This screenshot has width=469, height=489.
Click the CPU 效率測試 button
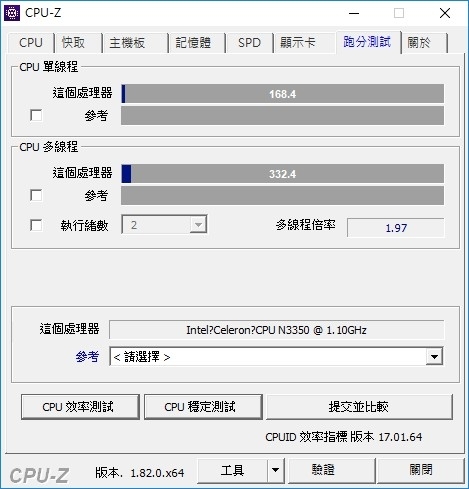click(80, 407)
